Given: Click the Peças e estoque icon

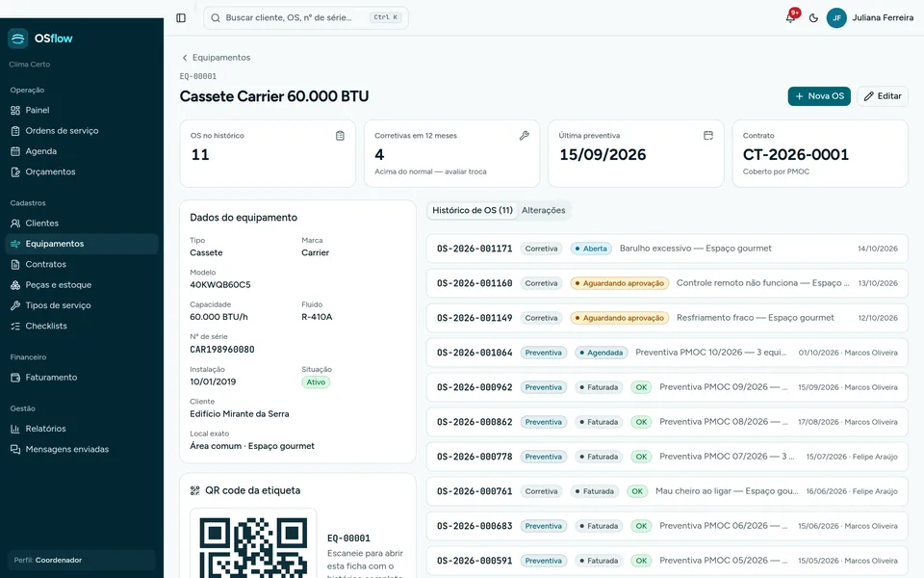Looking at the screenshot, I should 15,285.
